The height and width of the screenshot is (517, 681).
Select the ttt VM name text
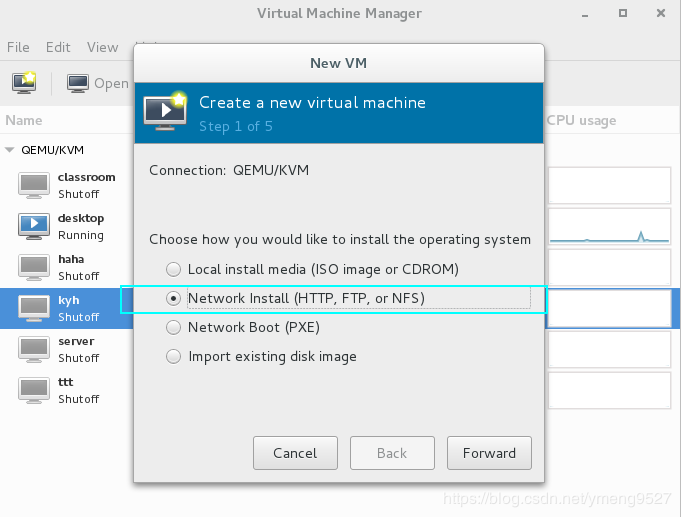(66, 382)
